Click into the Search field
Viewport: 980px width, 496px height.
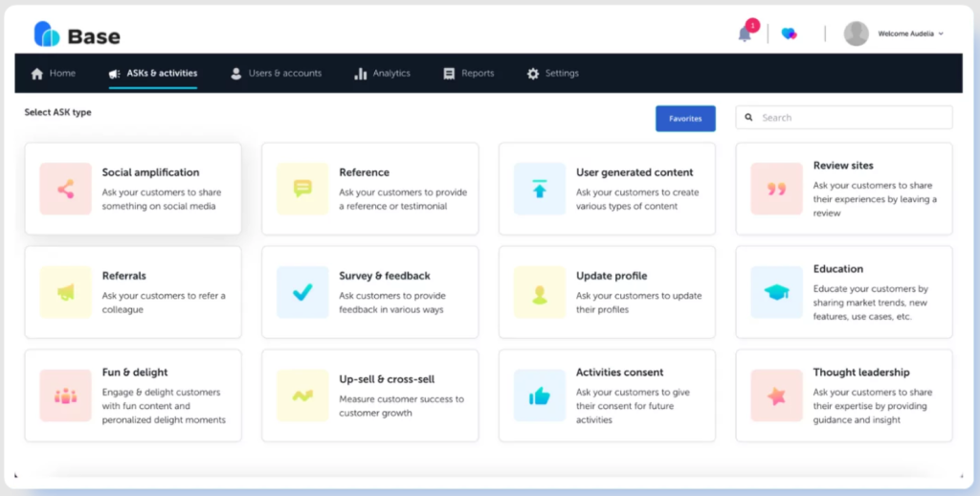(844, 118)
